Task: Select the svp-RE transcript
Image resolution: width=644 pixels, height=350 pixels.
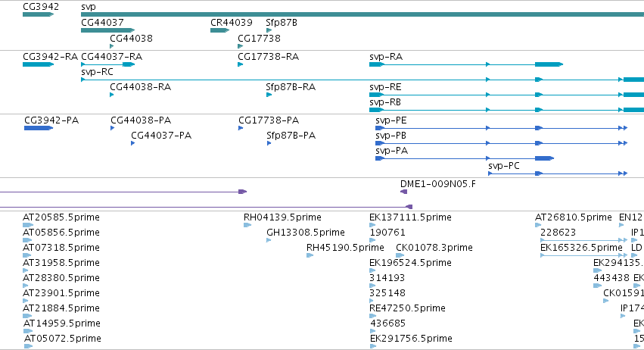Action: (506, 95)
